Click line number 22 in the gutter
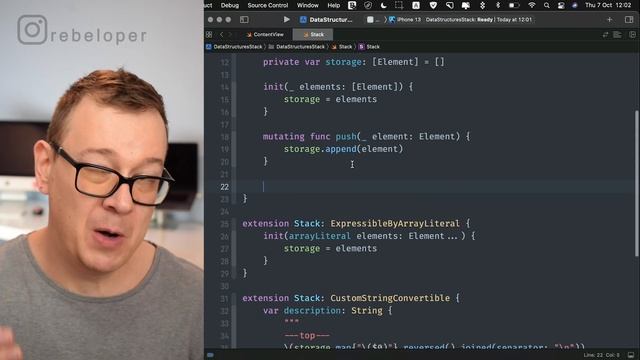The height and width of the screenshot is (360, 640). point(224,187)
